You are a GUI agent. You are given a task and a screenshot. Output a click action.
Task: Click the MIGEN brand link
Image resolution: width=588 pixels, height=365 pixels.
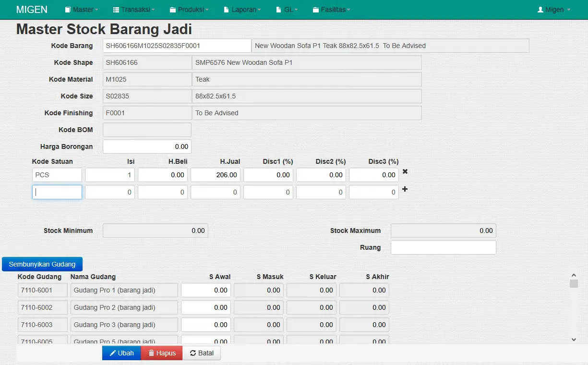(32, 10)
